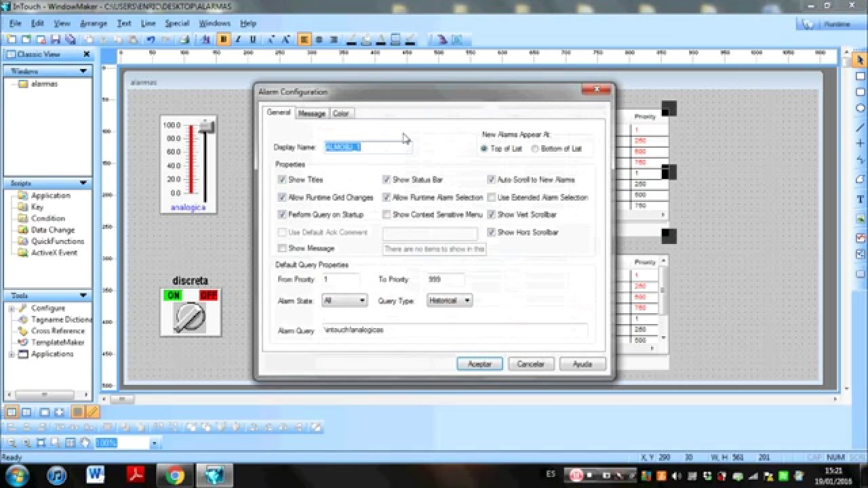Click the Cancelar button
The image size is (868, 488).
(x=531, y=364)
